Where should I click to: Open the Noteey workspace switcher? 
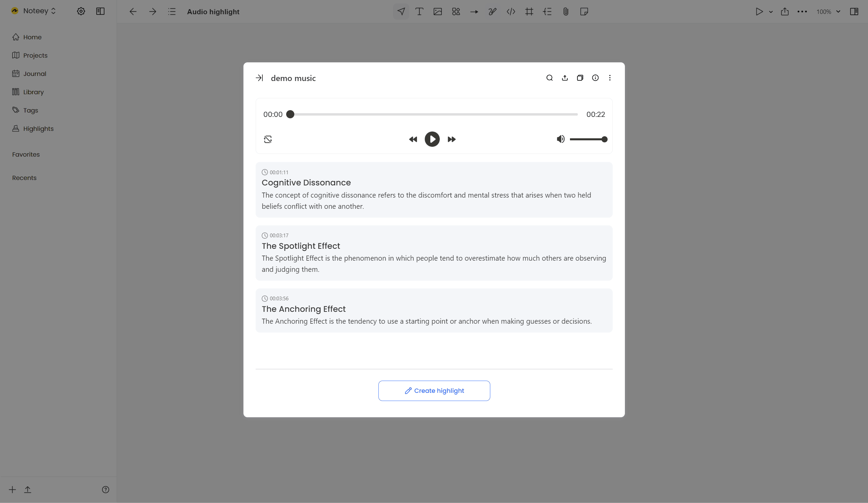[x=34, y=11]
